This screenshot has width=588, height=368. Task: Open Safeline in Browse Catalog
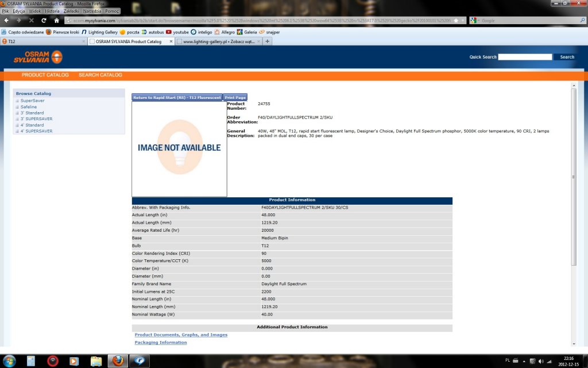tap(29, 107)
